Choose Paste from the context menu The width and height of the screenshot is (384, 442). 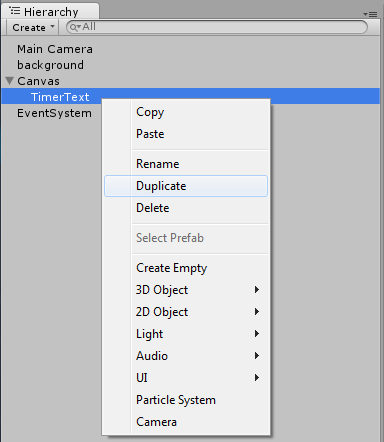click(186, 134)
